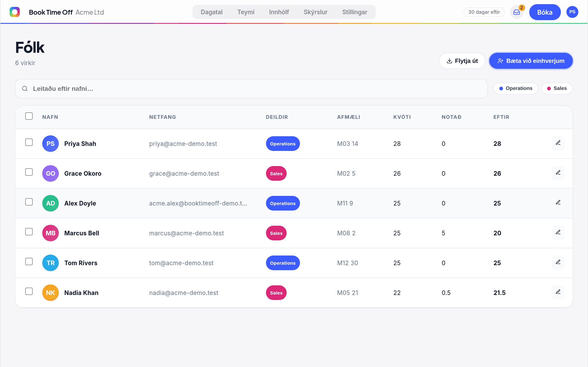Click Bæta við einhverjum button
This screenshot has height=367, width=588.
(531, 61)
